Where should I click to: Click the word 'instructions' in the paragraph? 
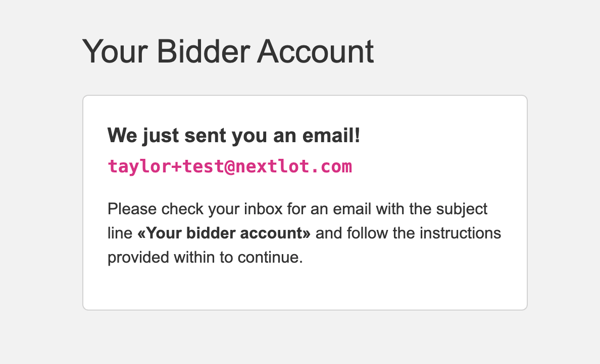coord(460,233)
